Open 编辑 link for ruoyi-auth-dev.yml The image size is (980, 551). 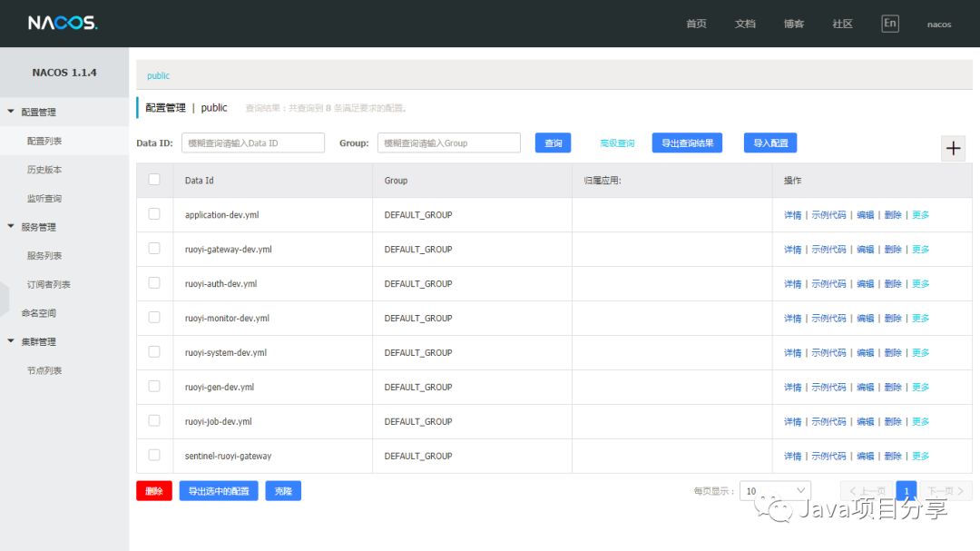(x=865, y=284)
